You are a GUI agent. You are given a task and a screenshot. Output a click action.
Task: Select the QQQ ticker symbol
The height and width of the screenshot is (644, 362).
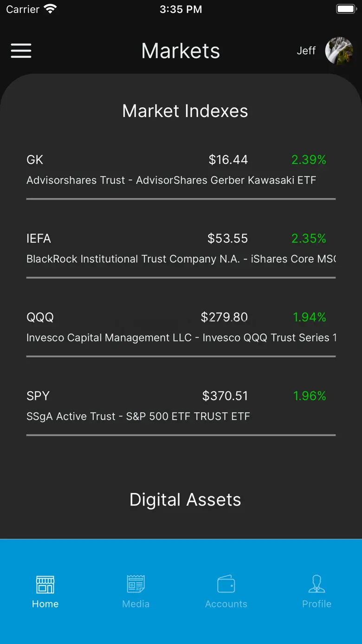pos(40,317)
